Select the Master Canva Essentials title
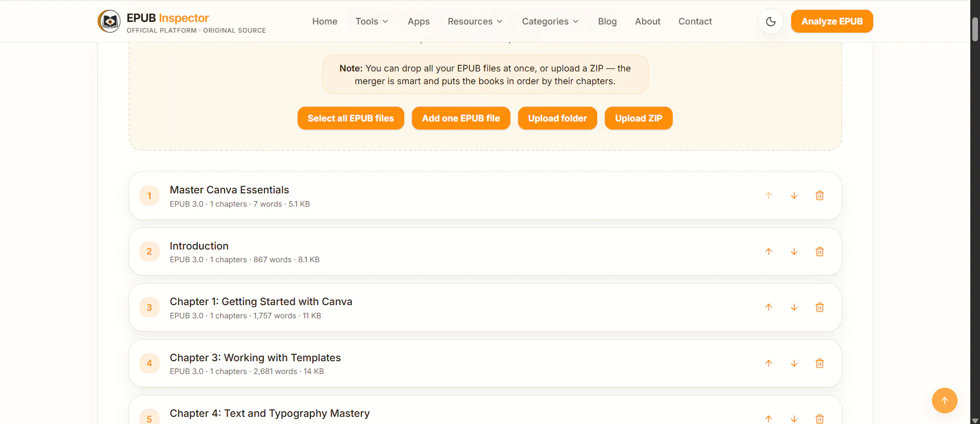The image size is (980, 424). point(229,190)
